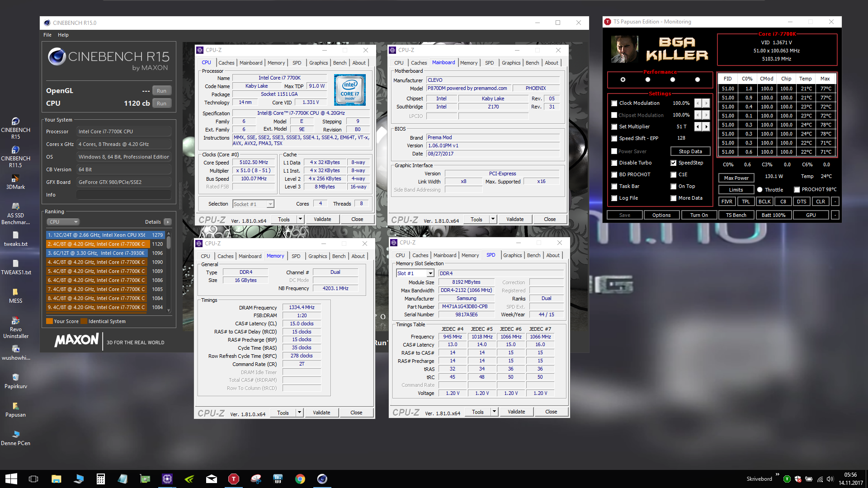Viewport: 868px width, 488px height.
Task: Open the CPU ranking dropdown in Cinebench
Action: coord(63,222)
